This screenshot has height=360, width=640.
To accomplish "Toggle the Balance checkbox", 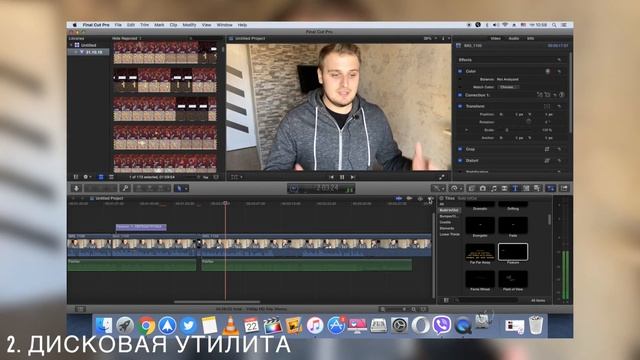I will point(460,79).
